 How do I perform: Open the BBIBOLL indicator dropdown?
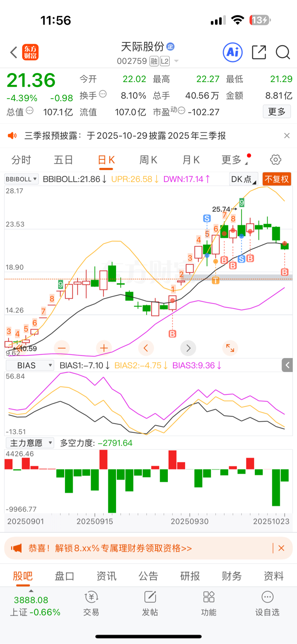(22, 179)
